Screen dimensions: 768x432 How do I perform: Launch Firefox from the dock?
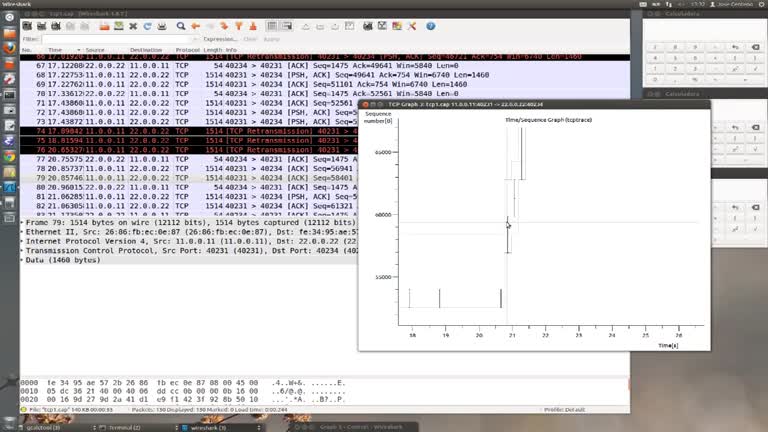[9, 48]
